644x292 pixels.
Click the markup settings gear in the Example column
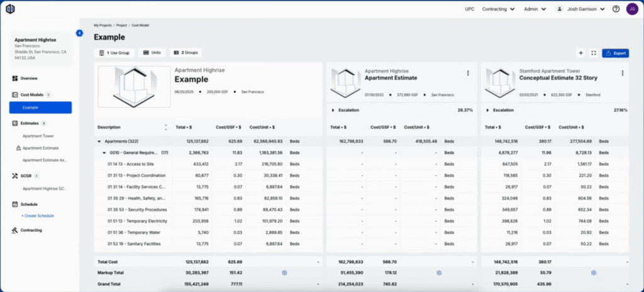point(284,273)
